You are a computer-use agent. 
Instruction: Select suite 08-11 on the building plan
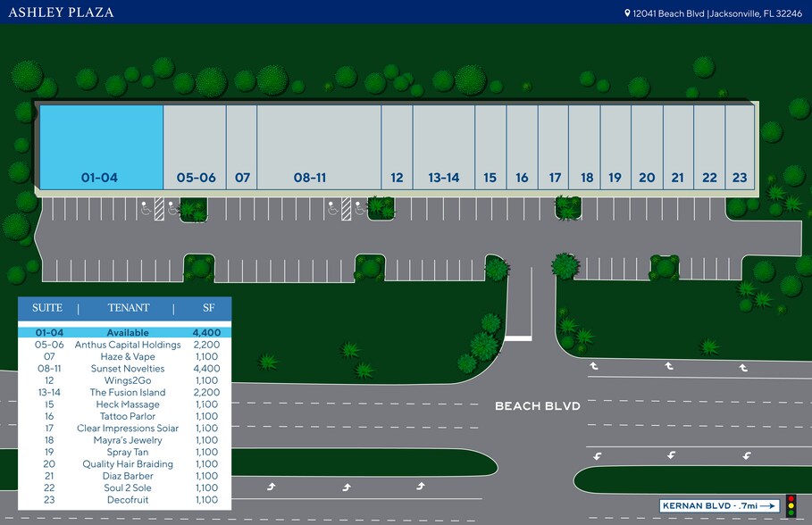(x=310, y=147)
